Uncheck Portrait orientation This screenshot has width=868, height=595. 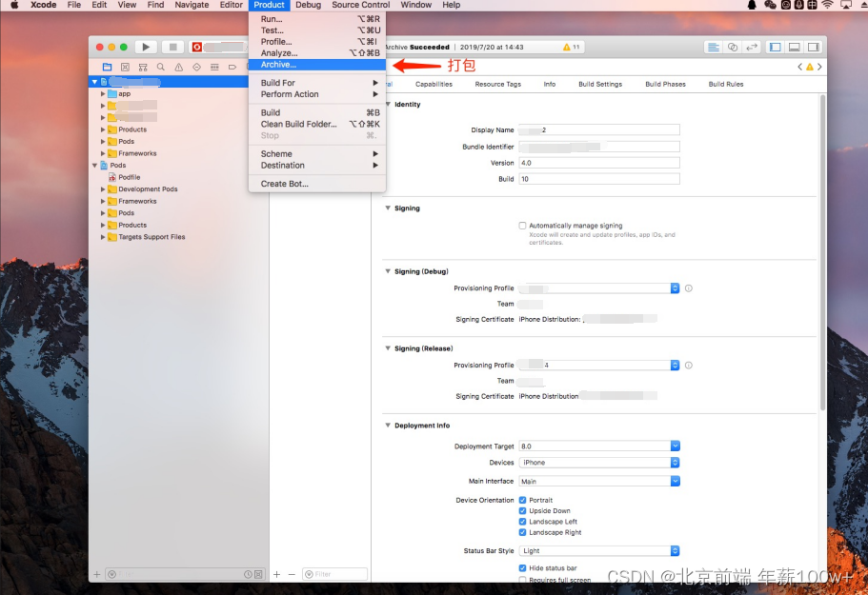[522, 500]
